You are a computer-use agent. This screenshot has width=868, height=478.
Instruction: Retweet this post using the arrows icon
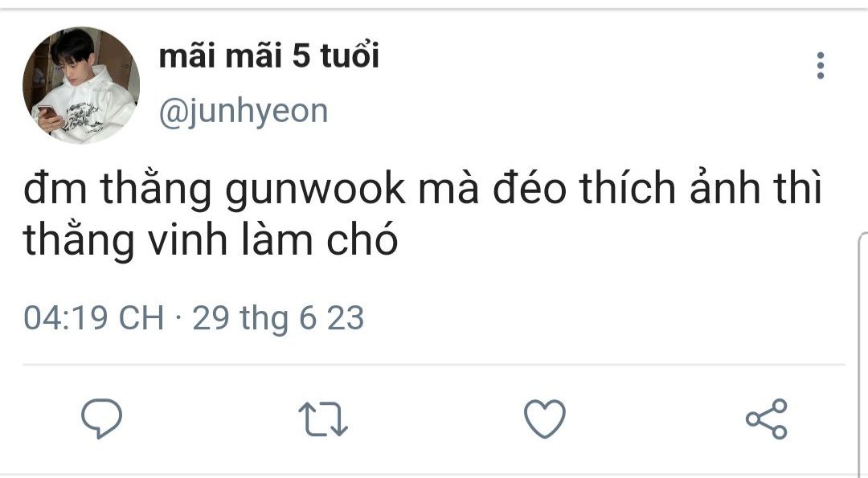tap(323, 419)
